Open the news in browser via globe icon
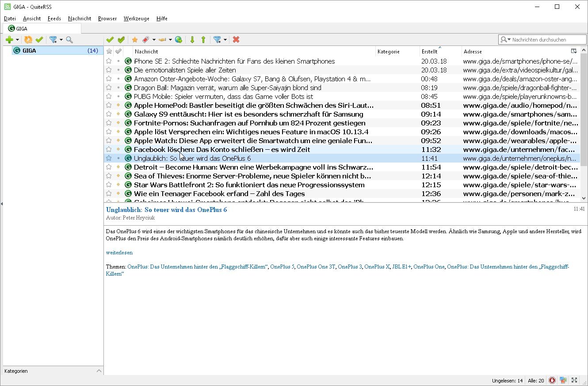588x386 pixels. pyautogui.click(x=179, y=39)
